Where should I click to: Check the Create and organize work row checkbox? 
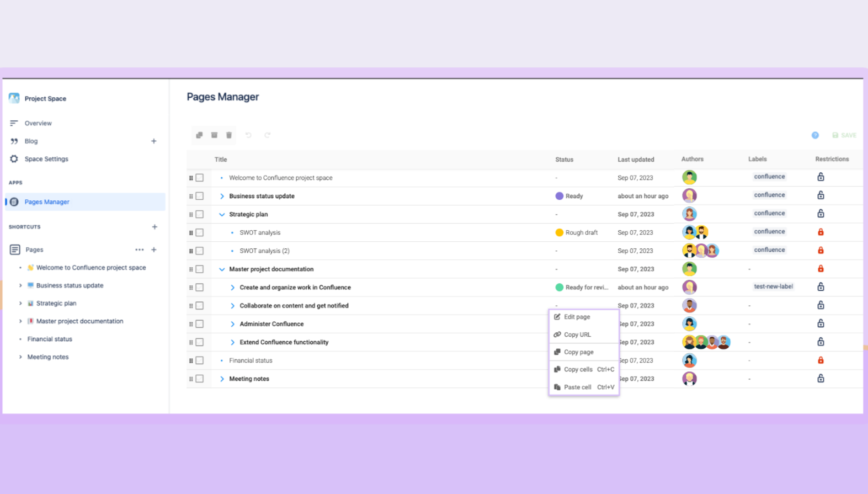pyautogui.click(x=200, y=287)
